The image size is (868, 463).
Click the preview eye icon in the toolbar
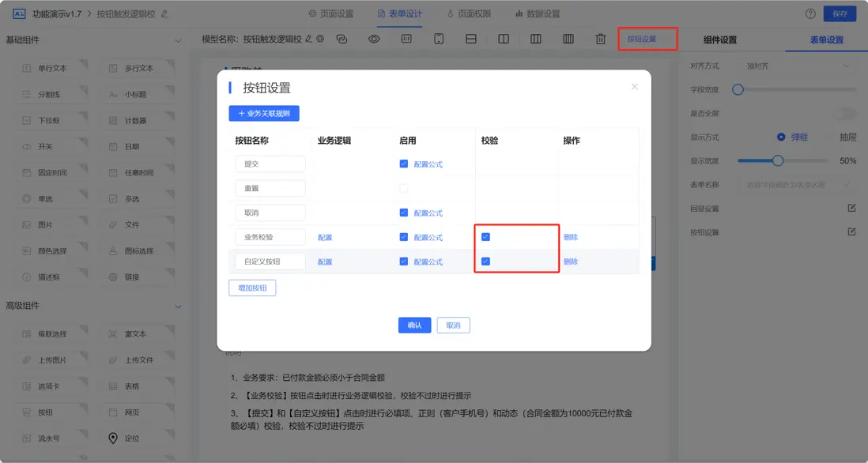(x=374, y=38)
